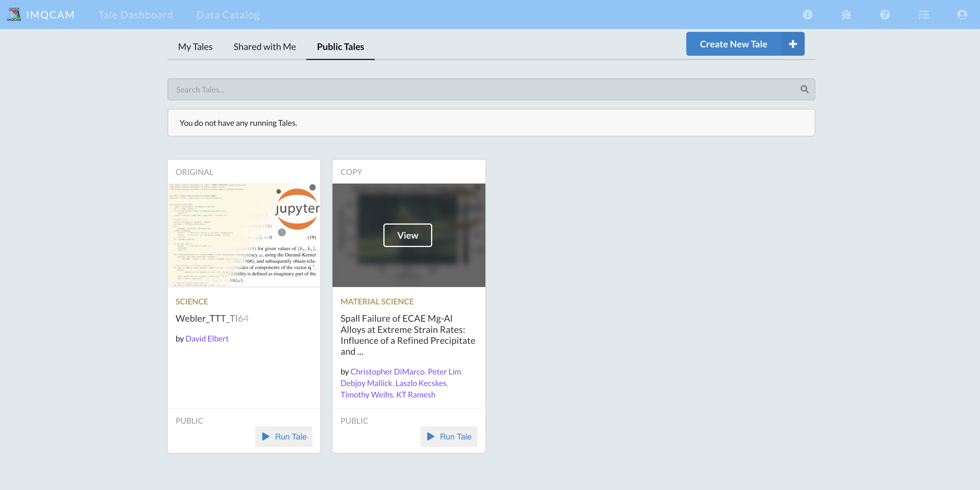The width and height of the screenshot is (980, 490).
Task: Click the Spall Failure of ECAE Mg-Al title
Action: click(x=408, y=335)
